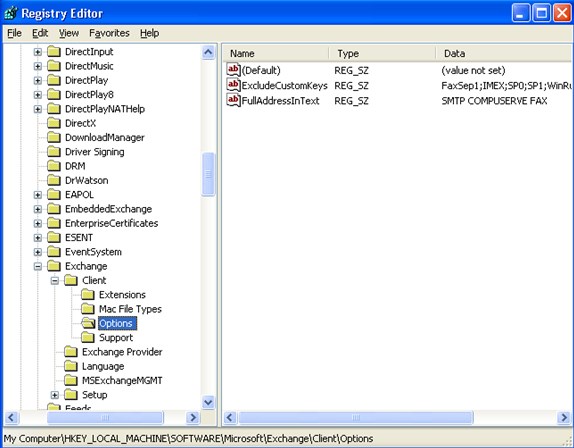The height and width of the screenshot is (448, 574).
Task: Click tree pane scroll up arrow
Action: (208, 52)
